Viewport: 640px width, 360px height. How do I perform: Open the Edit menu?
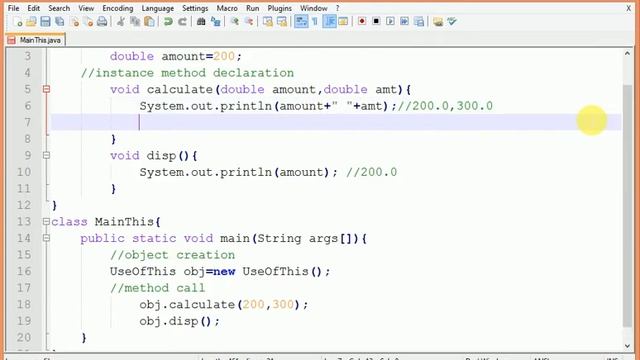click(x=33, y=8)
